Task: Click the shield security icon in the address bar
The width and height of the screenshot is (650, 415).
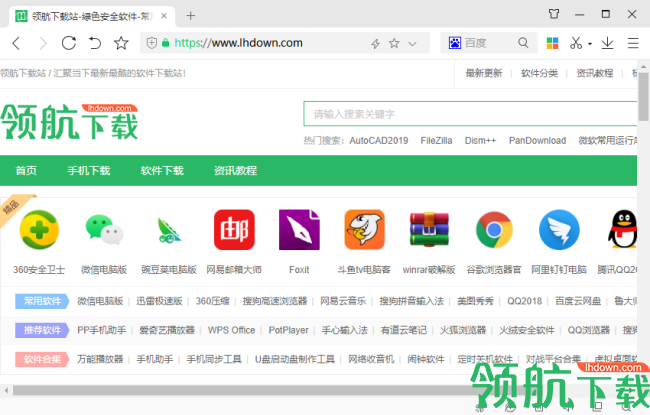Action: [152, 43]
